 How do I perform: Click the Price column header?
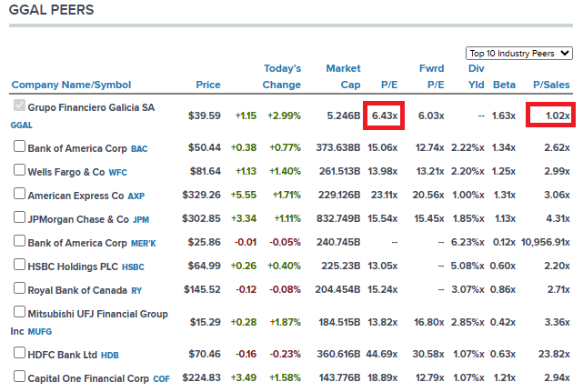pos(207,85)
